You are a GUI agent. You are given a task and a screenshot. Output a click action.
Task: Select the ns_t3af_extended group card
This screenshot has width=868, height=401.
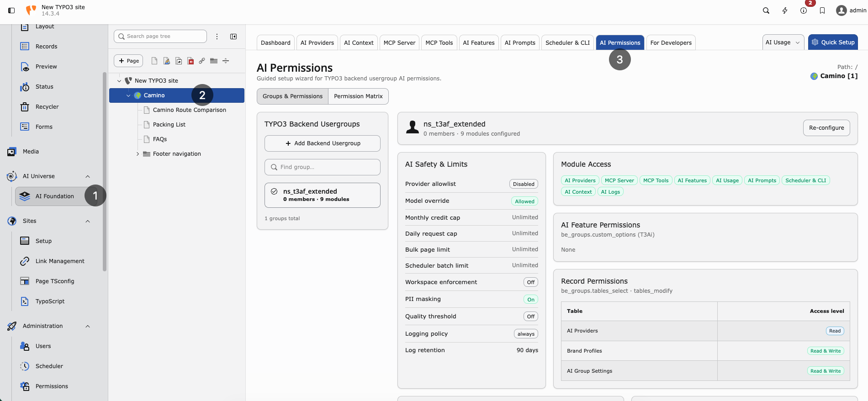(323, 195)
